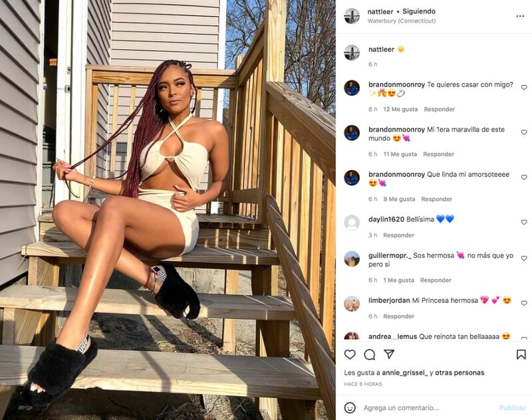Image resolution: width=532 pixels, height=420 pixels.
Task: View the 12 Me gusta likes count
Action: point(400,109)
